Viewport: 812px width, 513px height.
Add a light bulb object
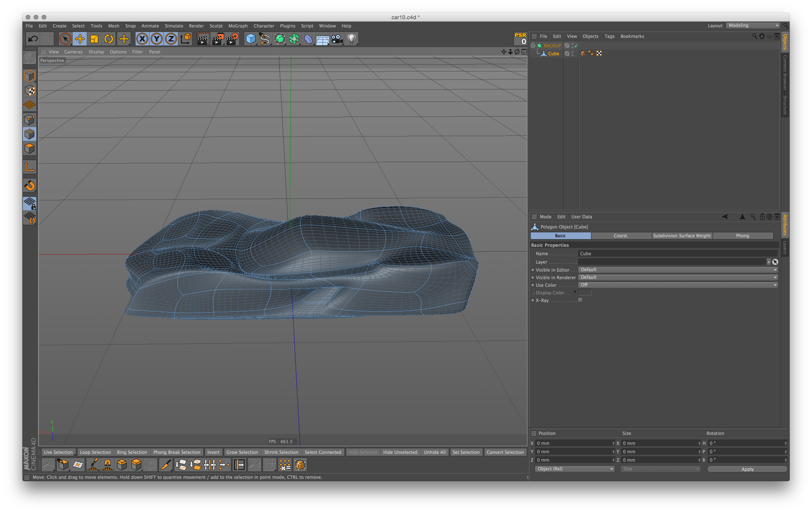tap(351, 39)
